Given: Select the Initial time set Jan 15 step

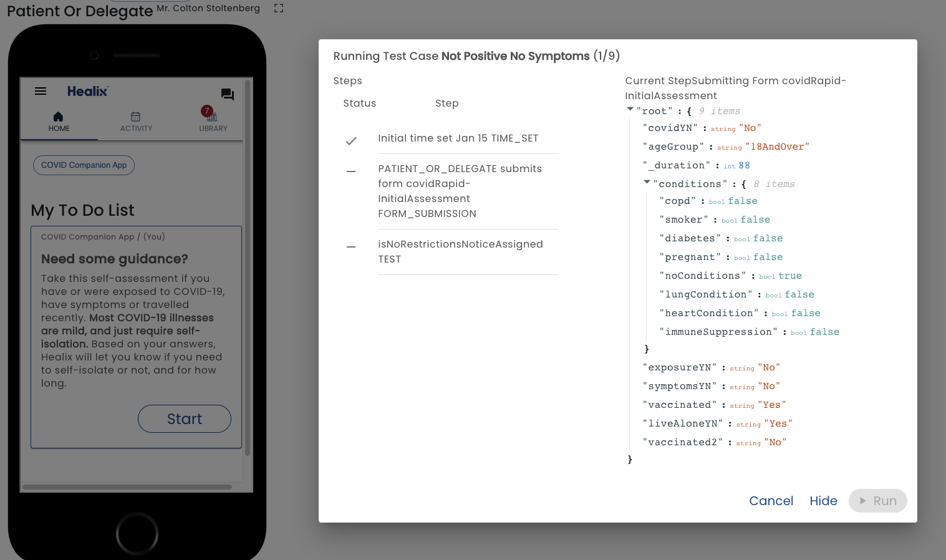Looking at the screenshot, I should click(x=458, y=138).
